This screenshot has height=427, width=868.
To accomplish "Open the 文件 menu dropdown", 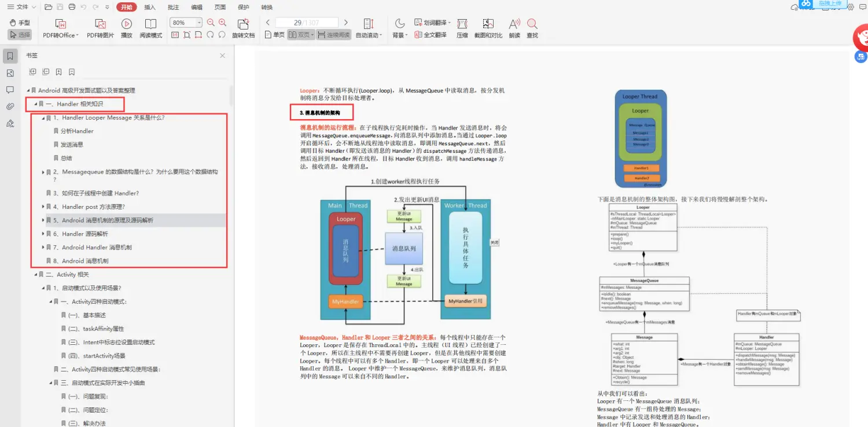I will pos(23,7).
